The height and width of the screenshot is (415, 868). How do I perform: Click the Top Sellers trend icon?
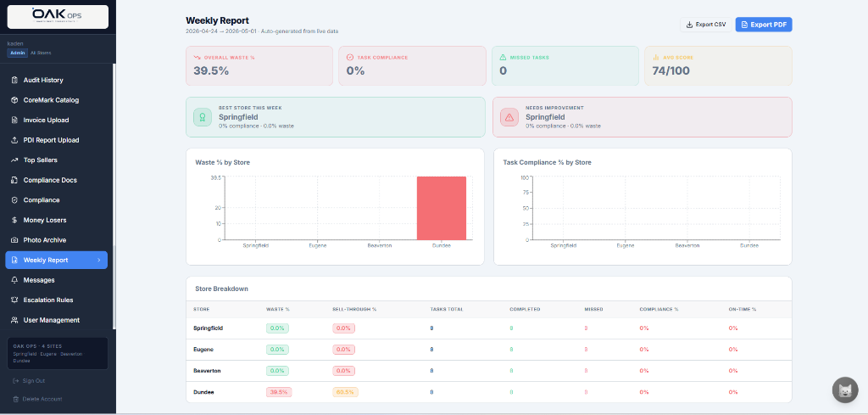tap(14, 160)
